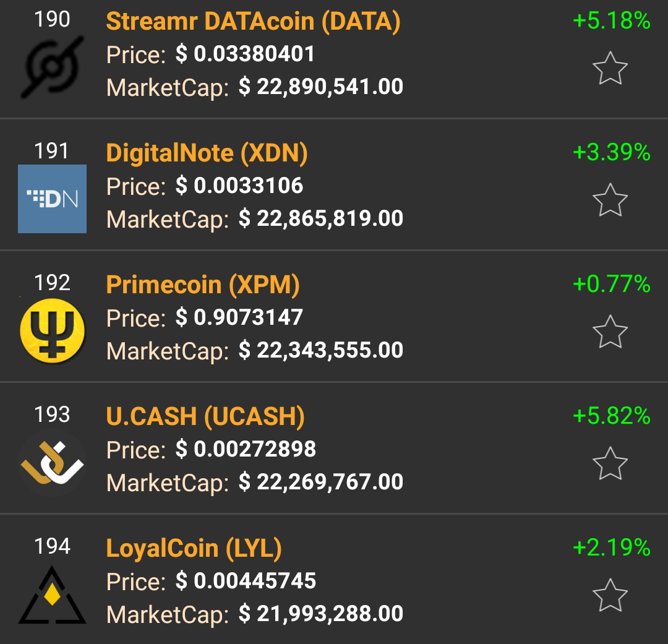Open the LoyalCoin (LYL) title
The width and height of the screenshot is (668, 644).
click(194, 548)
